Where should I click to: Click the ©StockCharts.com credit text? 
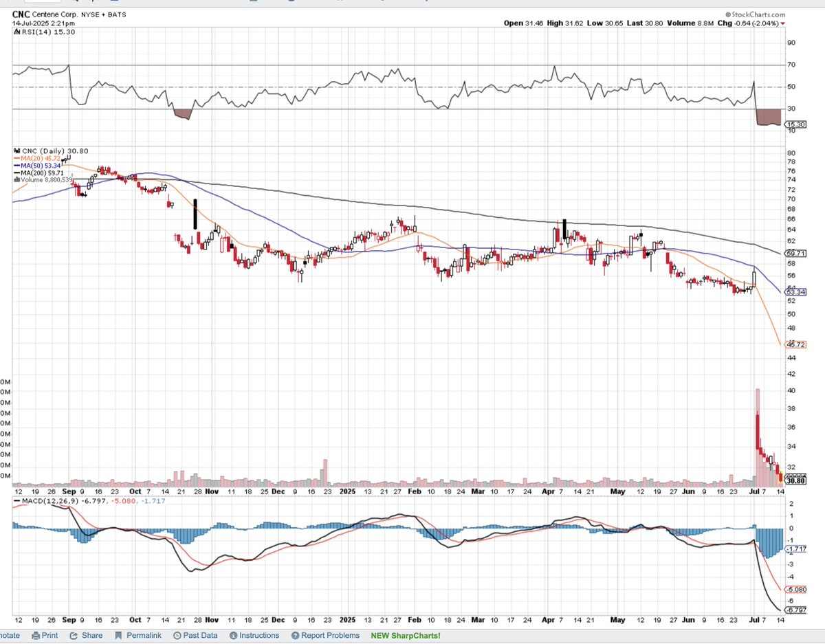754,13
